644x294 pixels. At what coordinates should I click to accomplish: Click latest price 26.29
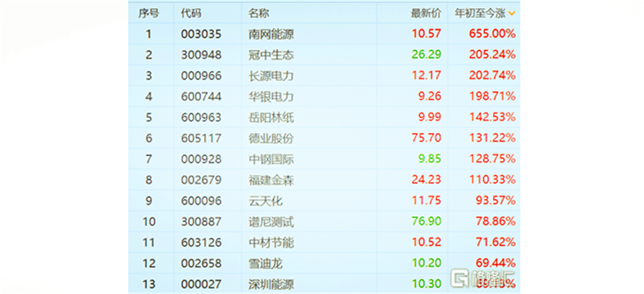coord(426,55)
